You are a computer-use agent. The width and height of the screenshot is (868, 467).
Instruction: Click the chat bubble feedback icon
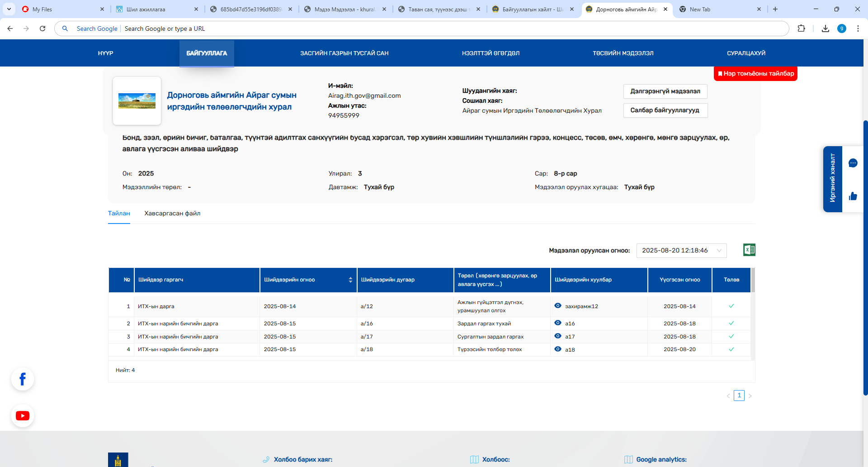point(853,163)
